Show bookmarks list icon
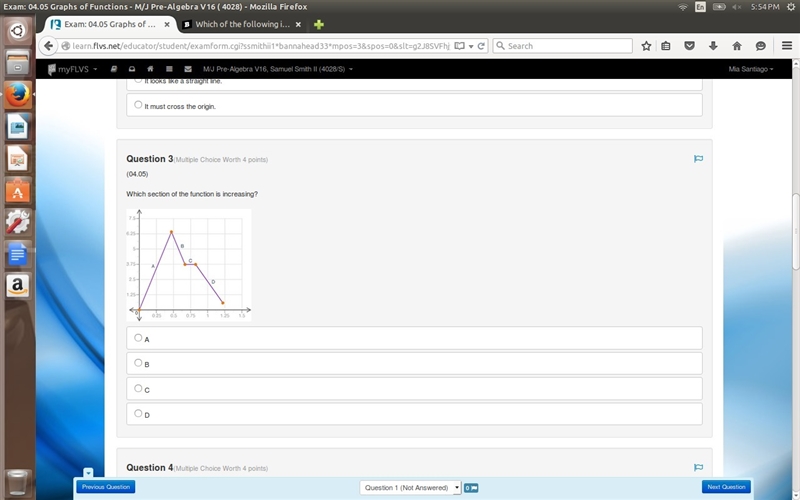 [x=666, y=46]
